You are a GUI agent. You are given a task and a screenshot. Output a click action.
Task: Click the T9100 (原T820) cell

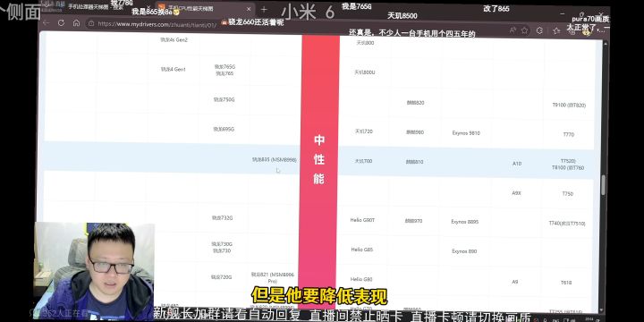click(x=569, y=106)
